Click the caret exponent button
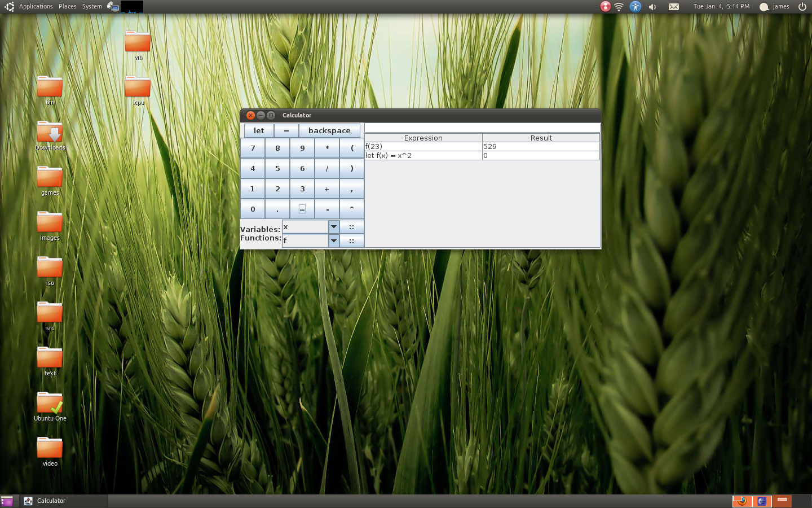 click(x=352, y=209)
